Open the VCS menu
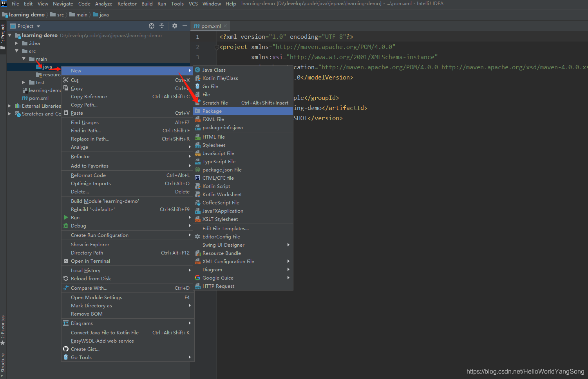 pyautogui.click(x=193, y=4)
